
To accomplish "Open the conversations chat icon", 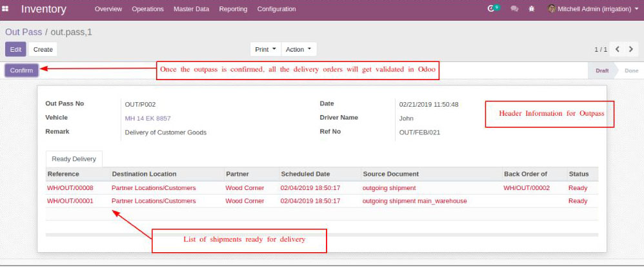I will [514, 8].
